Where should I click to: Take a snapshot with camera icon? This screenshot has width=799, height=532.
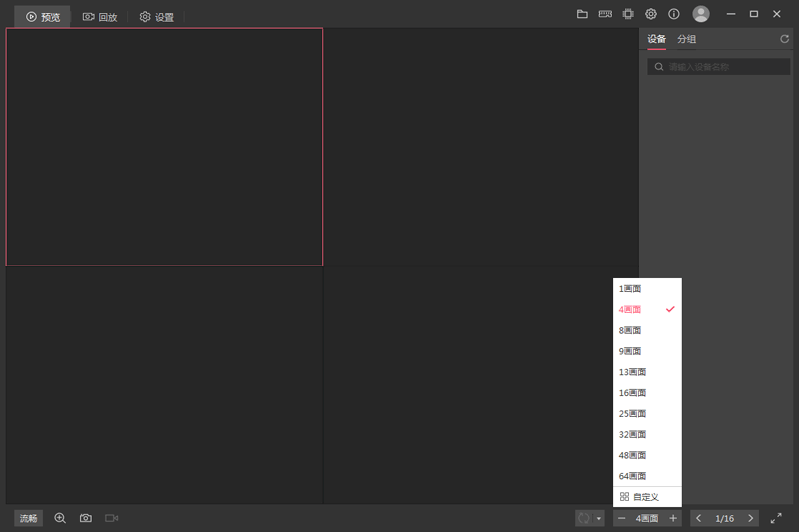[x=86, y=518]
